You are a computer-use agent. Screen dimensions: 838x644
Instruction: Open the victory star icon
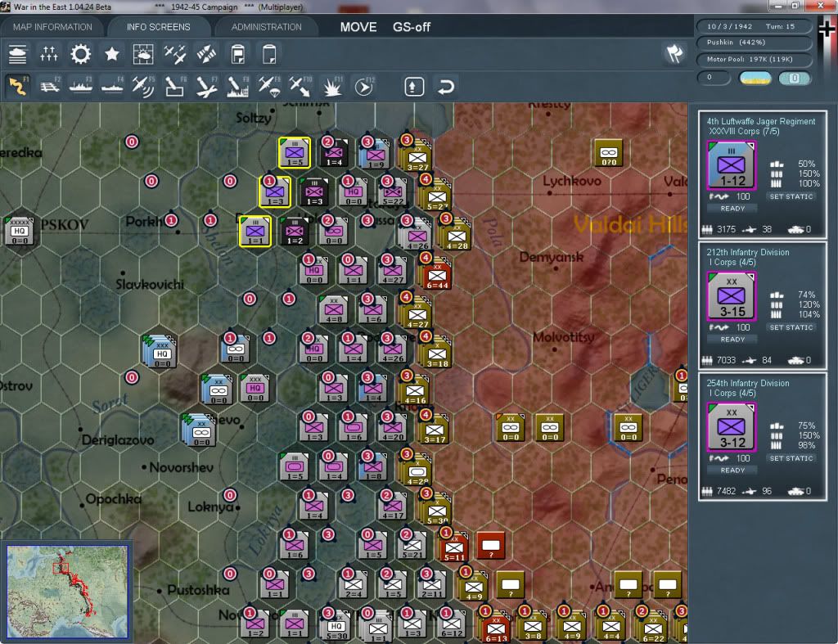click(111, 54)
